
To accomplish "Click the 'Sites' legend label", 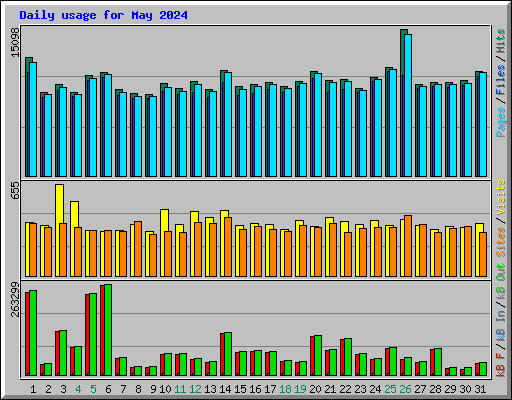I will click(x=500, y=242).
